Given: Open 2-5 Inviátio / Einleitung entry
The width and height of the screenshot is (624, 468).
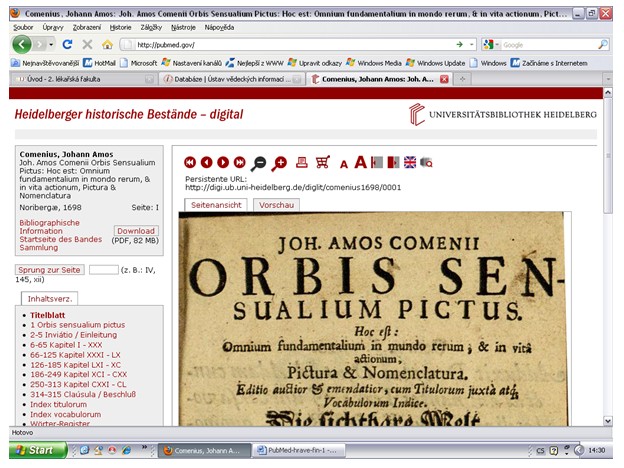Looking at the screenshot, I should click(74, 335).
